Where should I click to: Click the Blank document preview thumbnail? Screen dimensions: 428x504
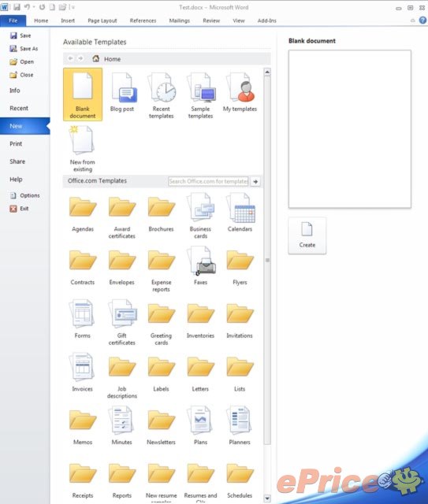click(350, 129)
